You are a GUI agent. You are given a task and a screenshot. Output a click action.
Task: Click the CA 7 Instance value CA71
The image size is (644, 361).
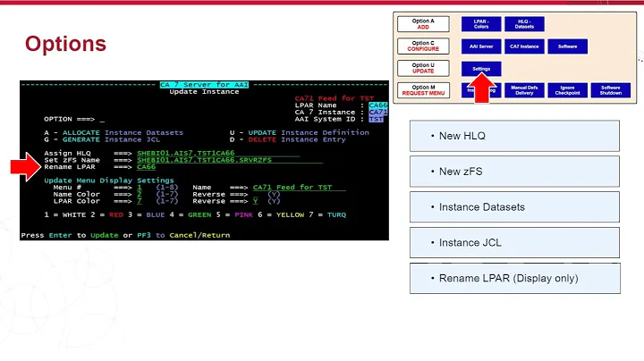click(377, 113)
